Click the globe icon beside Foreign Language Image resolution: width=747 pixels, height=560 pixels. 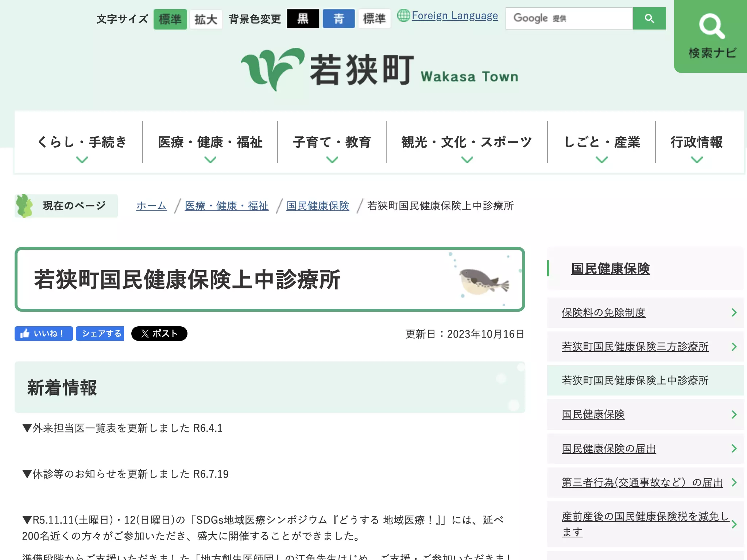403,15
